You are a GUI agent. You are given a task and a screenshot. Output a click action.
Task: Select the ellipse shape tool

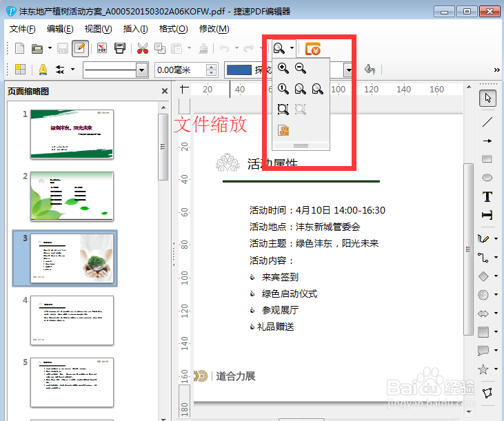(487, 178)
